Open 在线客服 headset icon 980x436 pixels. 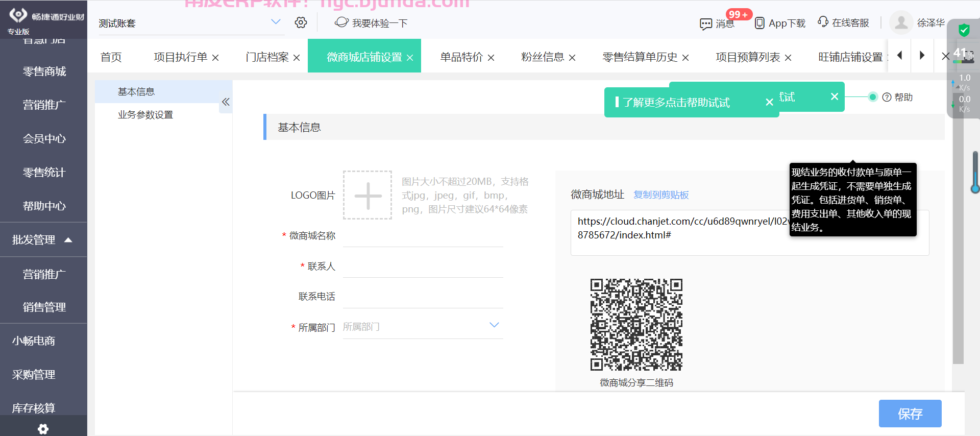point(823,22)
